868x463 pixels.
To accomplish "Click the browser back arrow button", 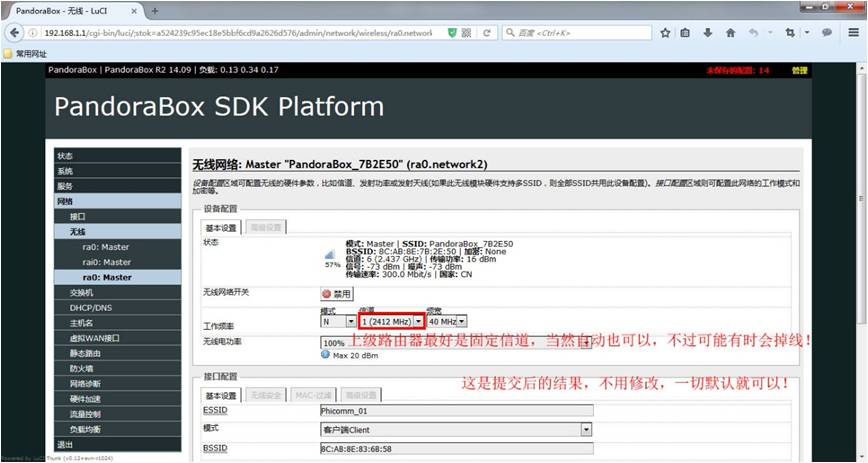I will click(x=14, y=33).
